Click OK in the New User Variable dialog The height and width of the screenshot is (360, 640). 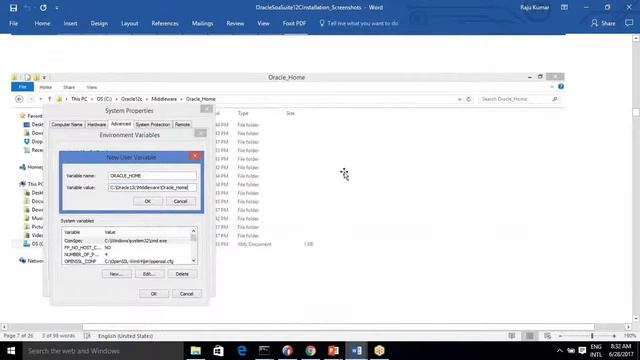tap(148, 201)
